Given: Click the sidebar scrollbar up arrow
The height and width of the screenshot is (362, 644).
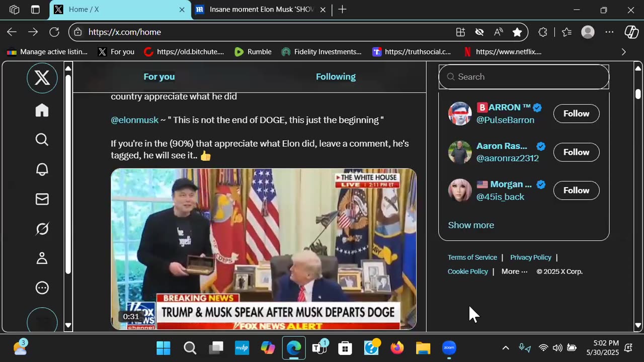Looking at the screenshot, I should point(68,68).
